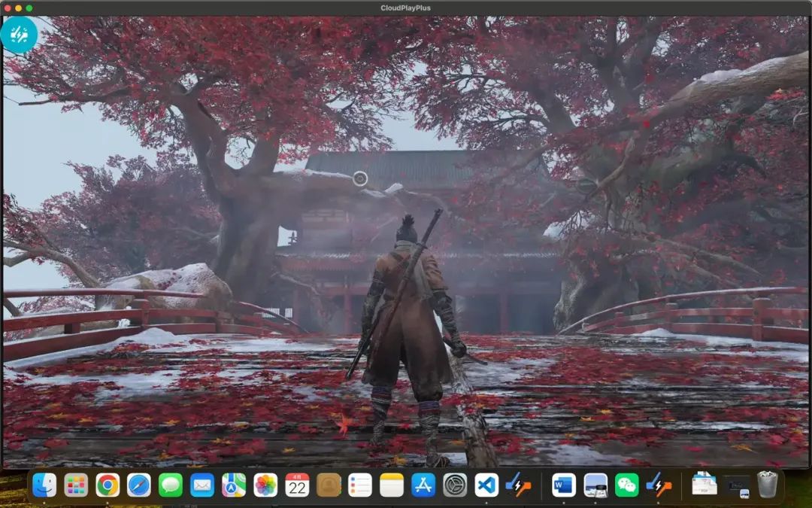Switch to Visual Studio Code in dock
This screenshot has height=508, width=812.
click(486, 485)
